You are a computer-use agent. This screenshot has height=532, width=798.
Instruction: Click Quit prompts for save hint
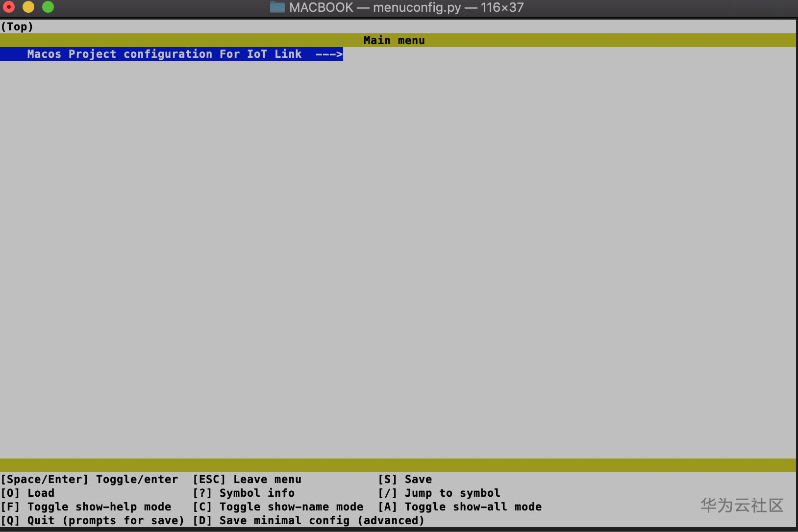point(92,520)
